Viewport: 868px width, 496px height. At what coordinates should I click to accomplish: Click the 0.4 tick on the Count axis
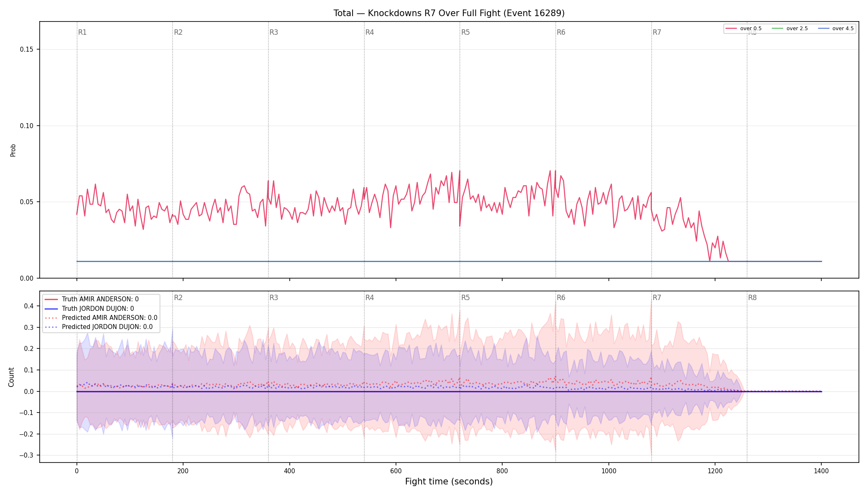pyautogui.click(x=29, y=306)
